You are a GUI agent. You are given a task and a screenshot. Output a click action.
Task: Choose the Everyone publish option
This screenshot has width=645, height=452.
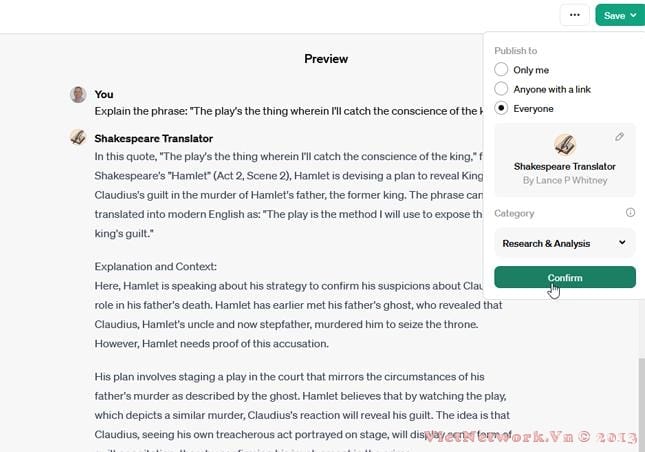point(501,108)
